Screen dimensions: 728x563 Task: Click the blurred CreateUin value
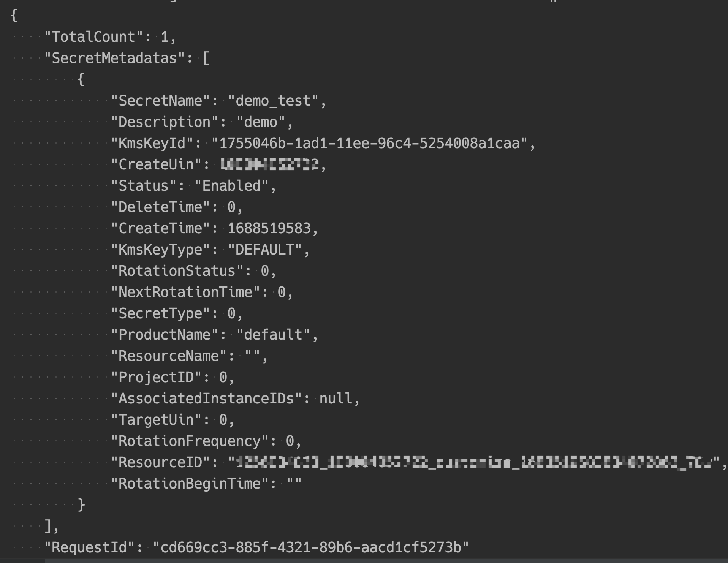269,165
